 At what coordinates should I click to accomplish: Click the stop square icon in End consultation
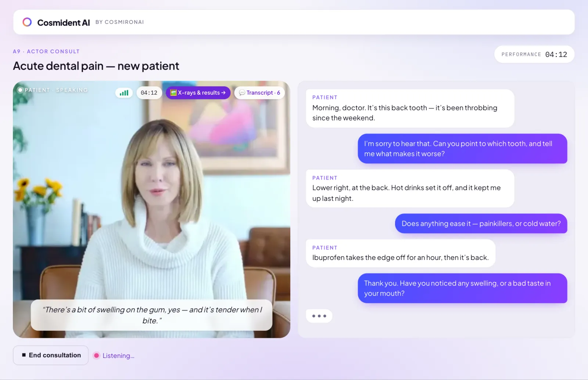24,355
